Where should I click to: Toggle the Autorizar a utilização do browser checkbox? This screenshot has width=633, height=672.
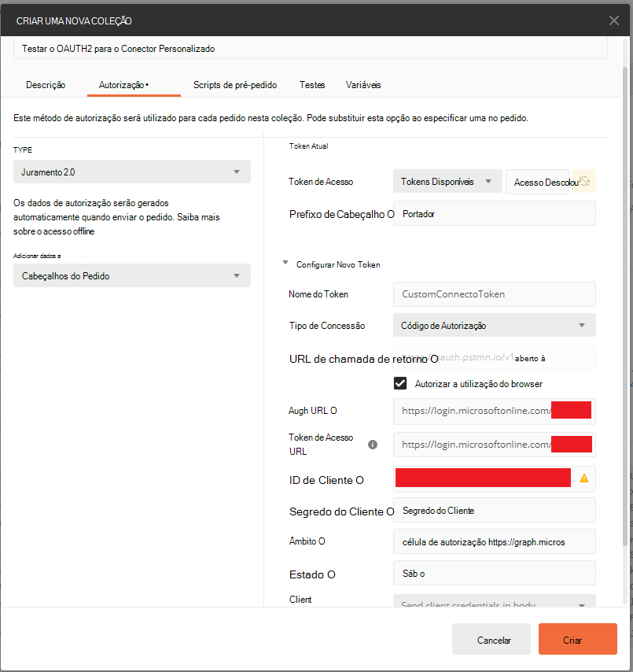point(400,383)
